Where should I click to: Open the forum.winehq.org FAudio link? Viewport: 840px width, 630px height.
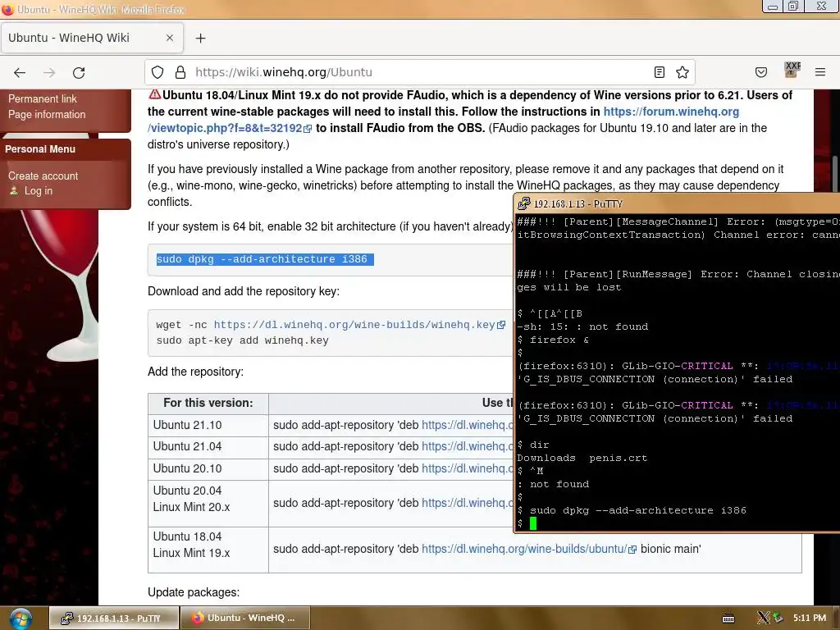671,112
